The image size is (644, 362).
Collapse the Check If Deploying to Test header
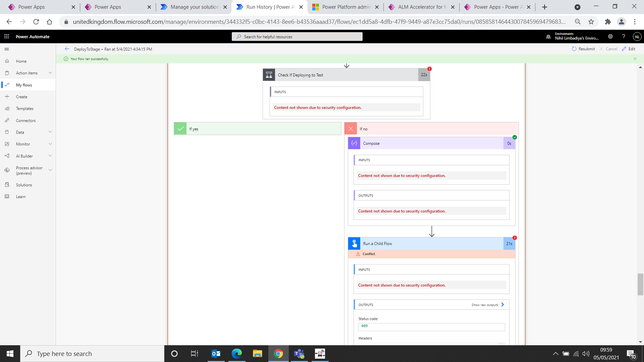pos(346,75)
